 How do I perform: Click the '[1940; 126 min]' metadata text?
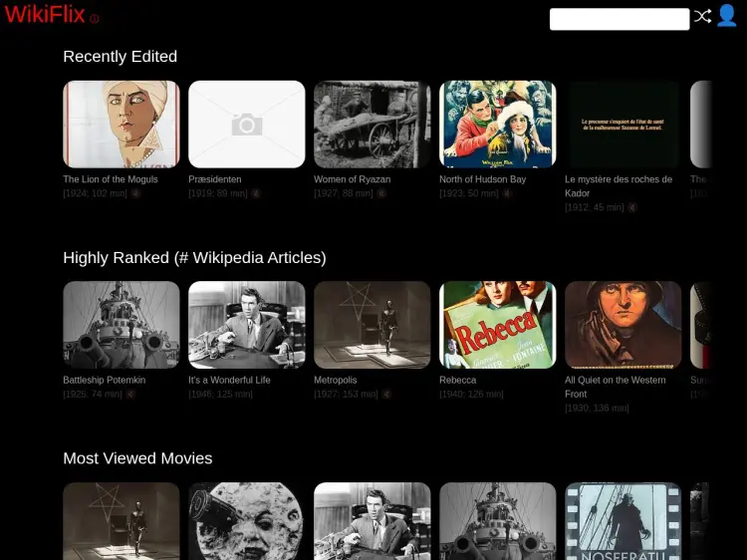point(471,395)
